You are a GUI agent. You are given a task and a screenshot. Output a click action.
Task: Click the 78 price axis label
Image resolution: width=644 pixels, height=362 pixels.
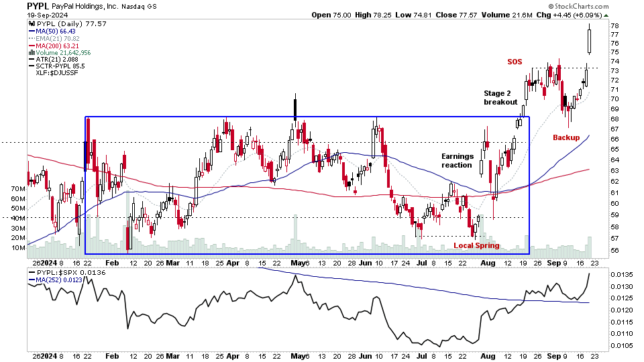tap(615, 25)
